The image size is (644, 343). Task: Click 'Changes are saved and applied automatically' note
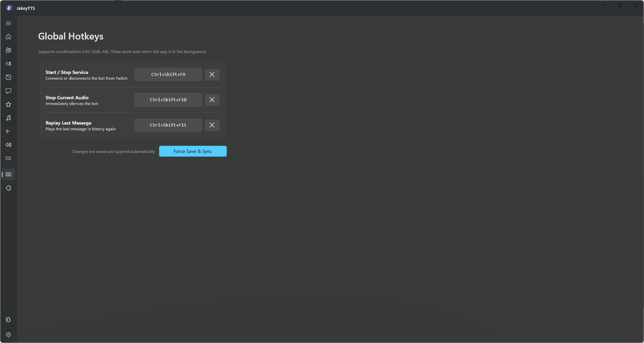(114, 152)
